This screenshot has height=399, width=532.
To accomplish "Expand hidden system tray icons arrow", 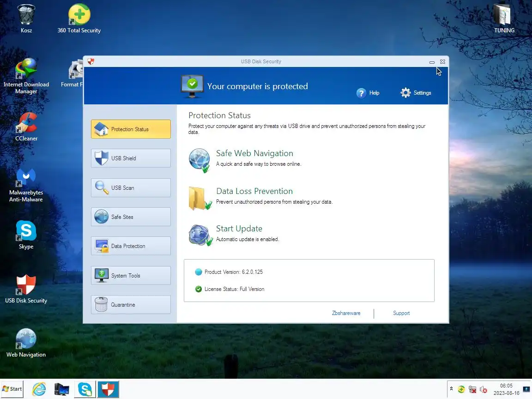I will coord(451,389).
